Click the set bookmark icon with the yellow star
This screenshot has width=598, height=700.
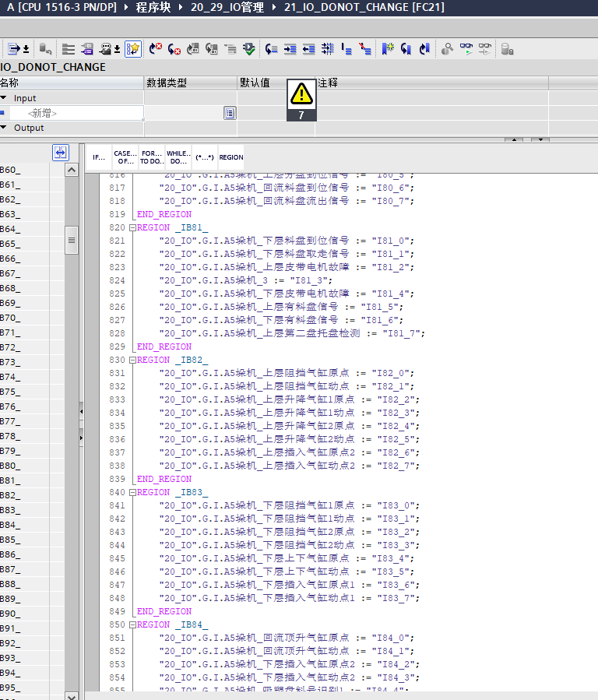(x=387, y=48)
